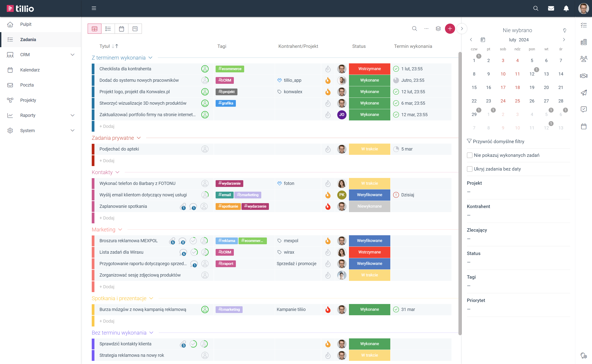Open the handshake deals icon in right rail
Screen dimensions: 592x364
click(x=584, y=76)
